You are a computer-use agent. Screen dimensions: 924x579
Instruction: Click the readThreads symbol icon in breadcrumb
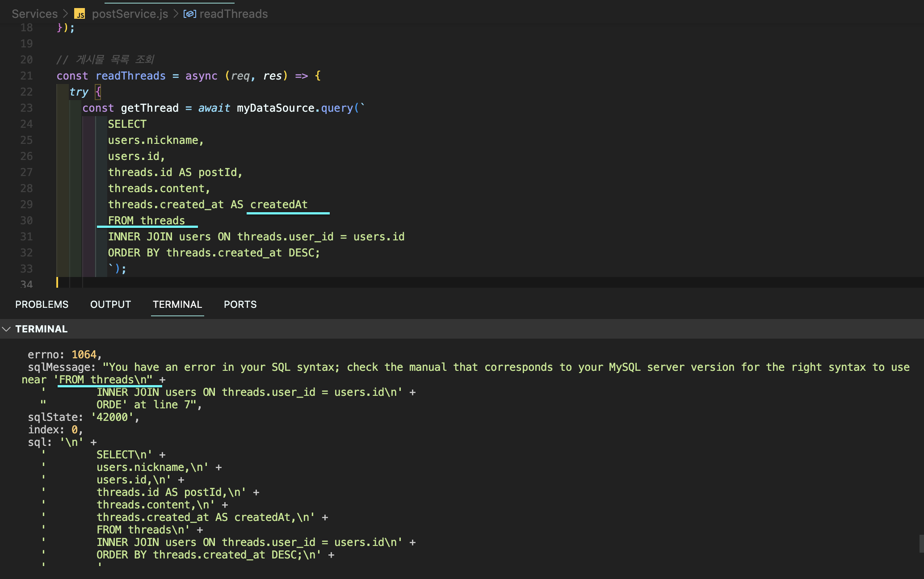(189, 14)
